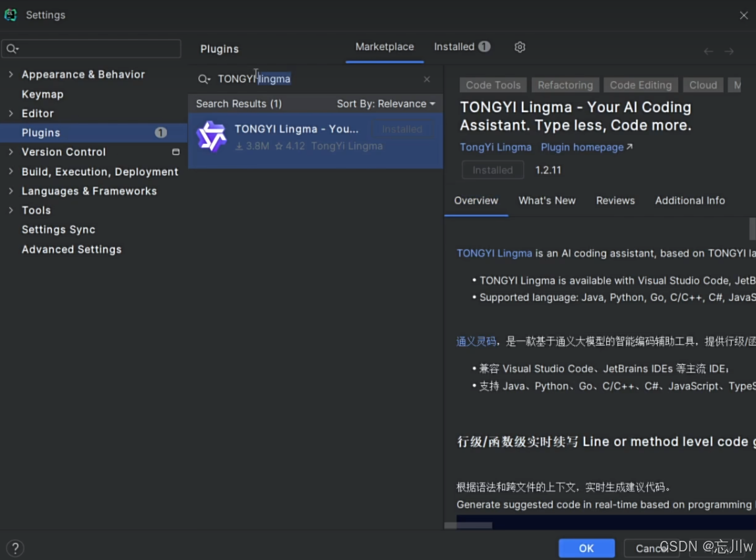Click the plugin search field text
The height and width of the screenshot is (560, 756).
coord(254,79)
